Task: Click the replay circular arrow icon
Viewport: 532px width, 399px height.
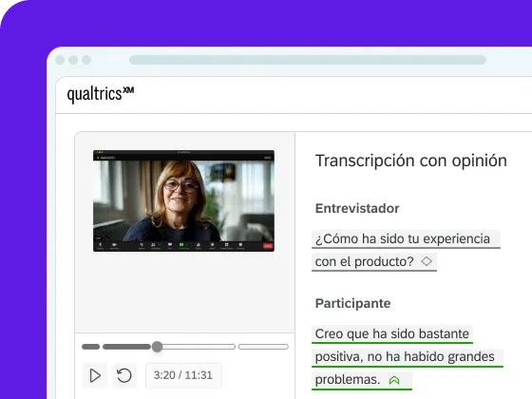Action: (x=124, y=375)
